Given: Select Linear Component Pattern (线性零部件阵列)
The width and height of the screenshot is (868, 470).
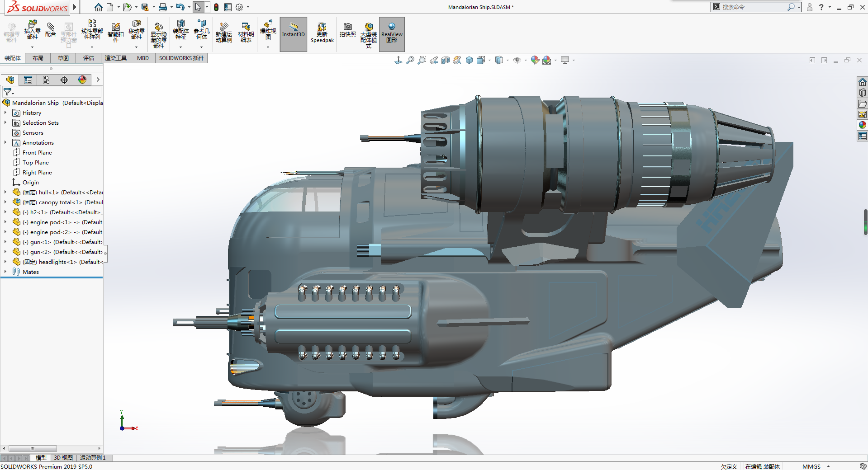Looking at the screenshot, I should click(92, 30).
